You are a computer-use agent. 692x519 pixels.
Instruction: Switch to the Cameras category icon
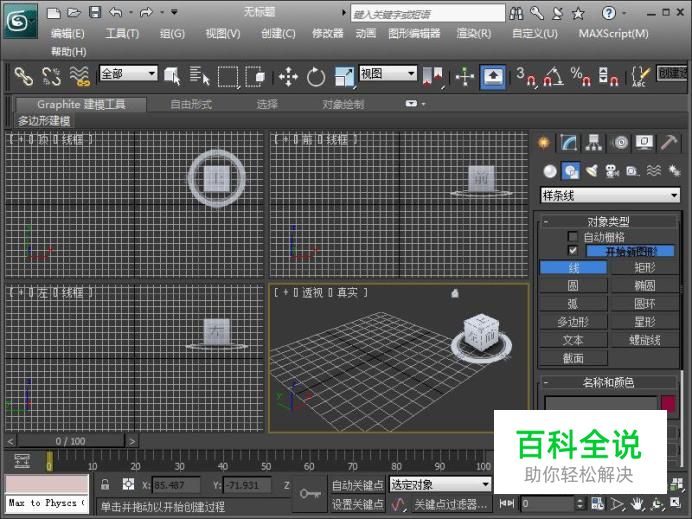612,170
